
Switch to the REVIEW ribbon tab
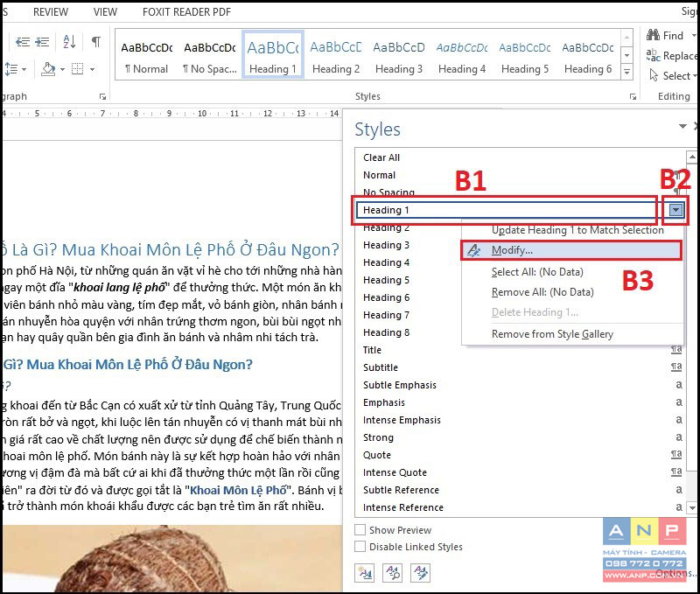[51, 12]
